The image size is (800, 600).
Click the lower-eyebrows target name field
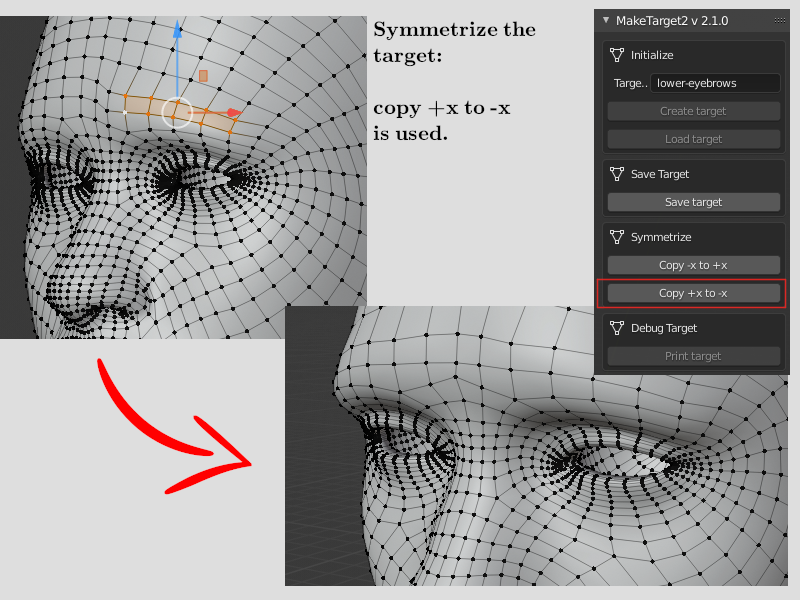coord(714,83)
